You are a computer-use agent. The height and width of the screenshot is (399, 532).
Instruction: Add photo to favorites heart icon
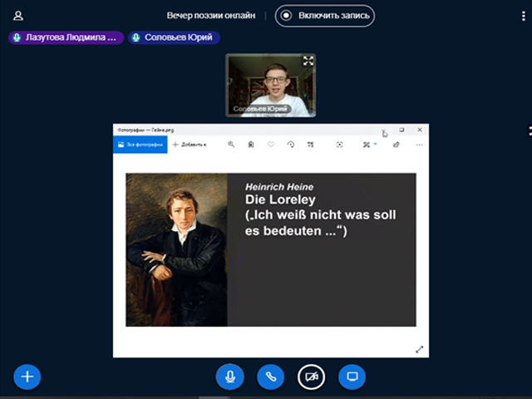pos(271,145)
